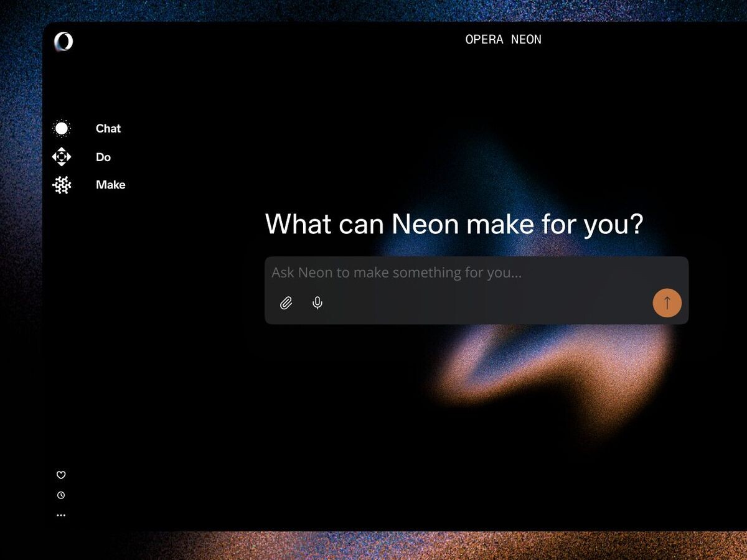Click the "What can Neon make for you?" heading
747x560 pixels.
(454, 224)
